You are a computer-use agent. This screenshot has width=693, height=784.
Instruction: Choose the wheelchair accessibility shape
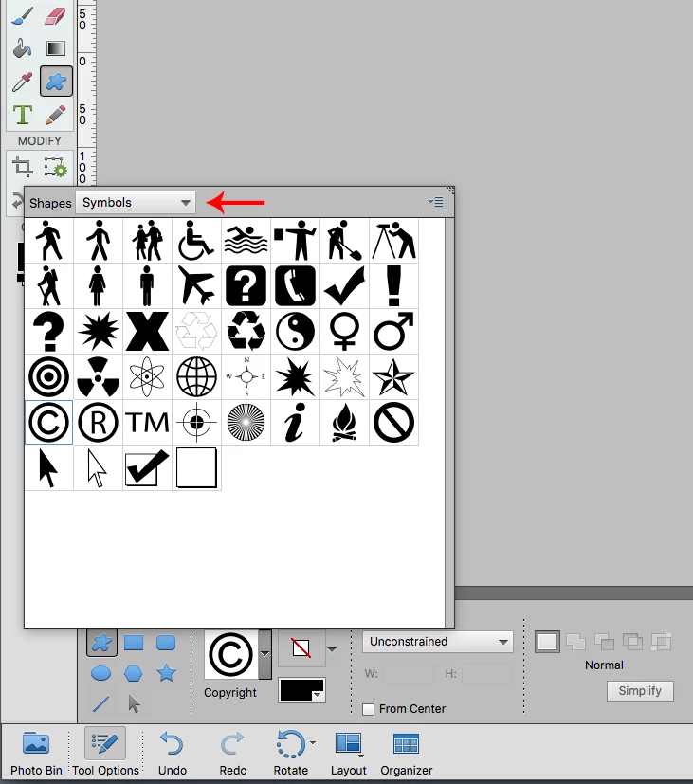[x=196, y=241]
